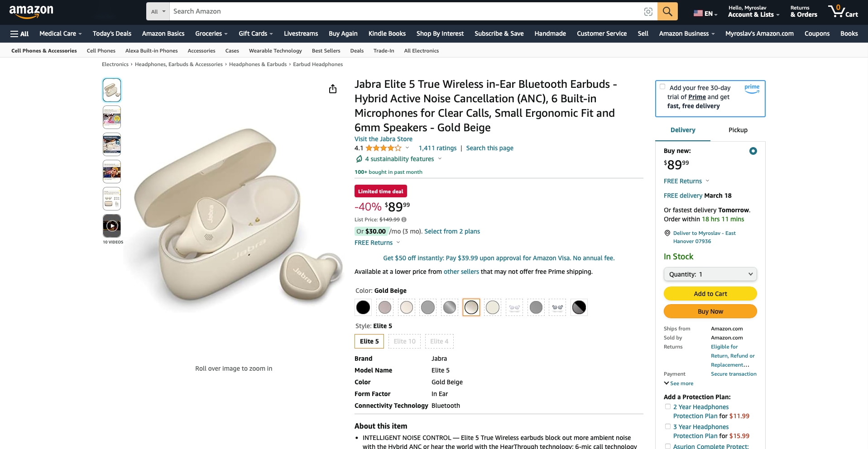Expand the search category All dropdown
The height and width of the screenshot is (449, 868).
(x=158, y=11)
